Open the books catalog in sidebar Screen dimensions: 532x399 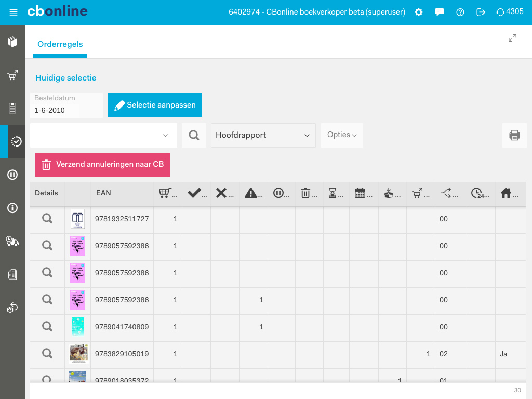tap(12, 42)
